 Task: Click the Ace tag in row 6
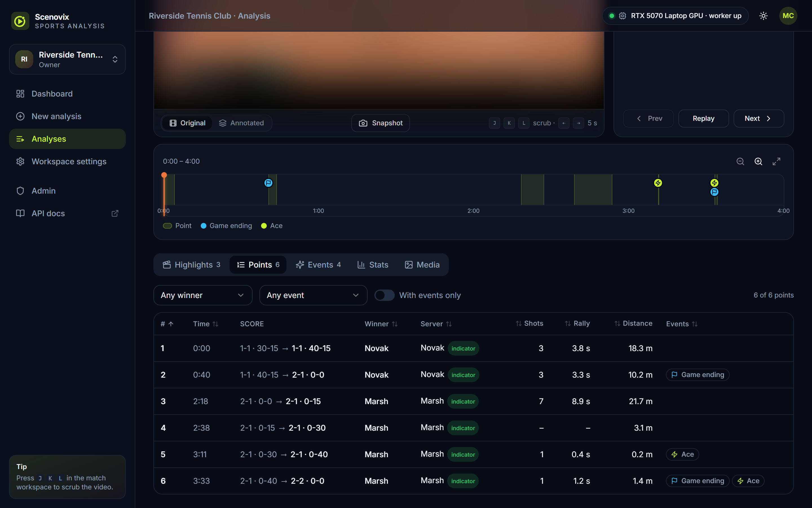point(748,481)
